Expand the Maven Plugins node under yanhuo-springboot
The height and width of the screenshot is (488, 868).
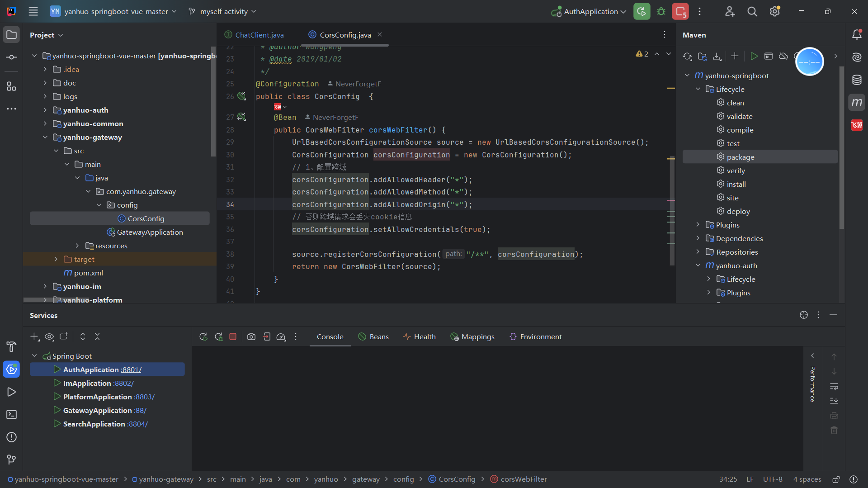[698, 225]
